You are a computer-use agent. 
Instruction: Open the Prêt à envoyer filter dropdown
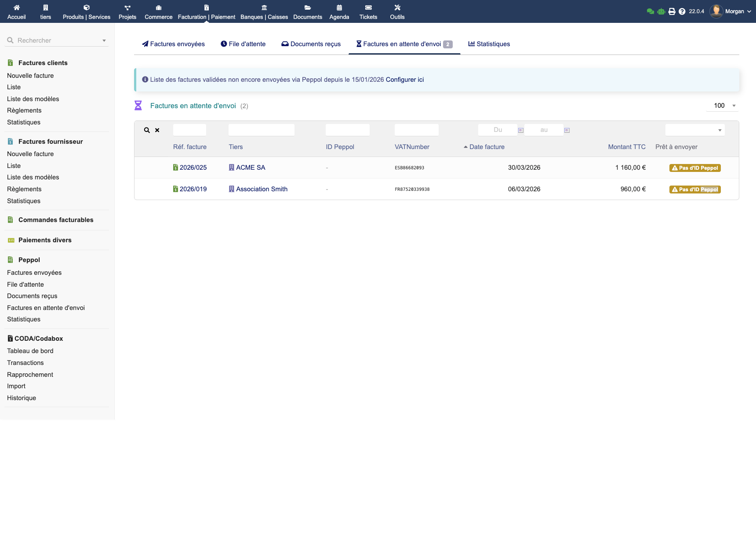(x=695, y=130)
